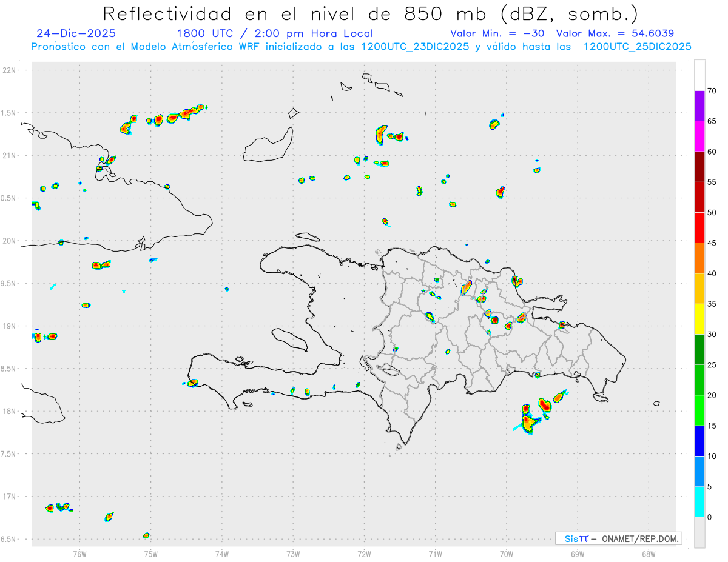
Task: Select the 'Valor Max. = 54.6039' text
Action: pyautogui.click(x=615, y=33)
